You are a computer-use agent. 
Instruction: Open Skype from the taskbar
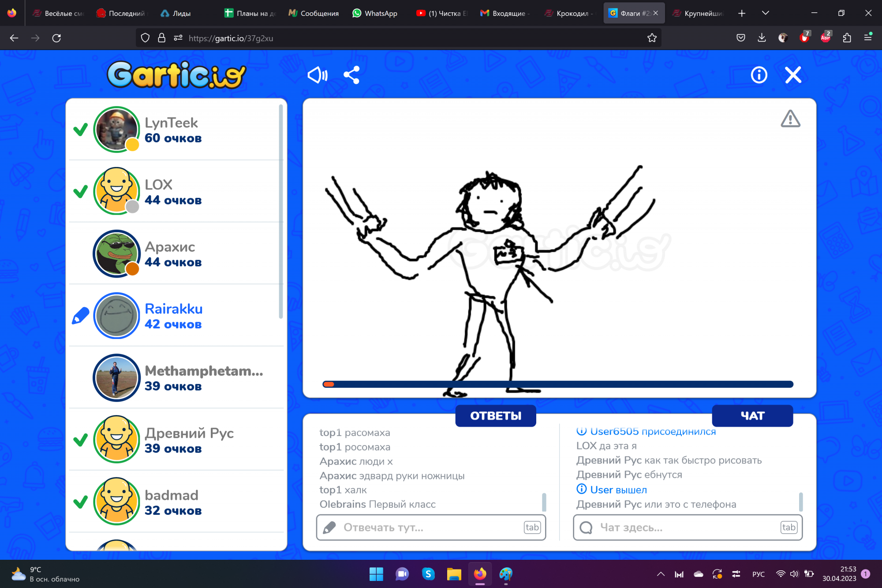click(x=428, y=574)
